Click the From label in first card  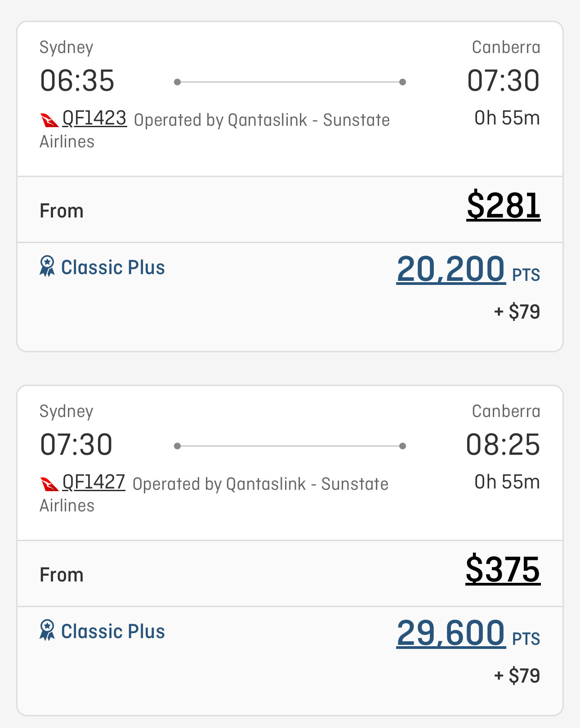point(62,211)
